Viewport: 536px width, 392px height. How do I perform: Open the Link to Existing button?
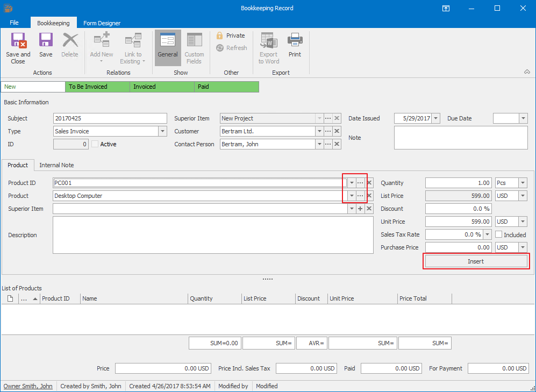(133, 48)
